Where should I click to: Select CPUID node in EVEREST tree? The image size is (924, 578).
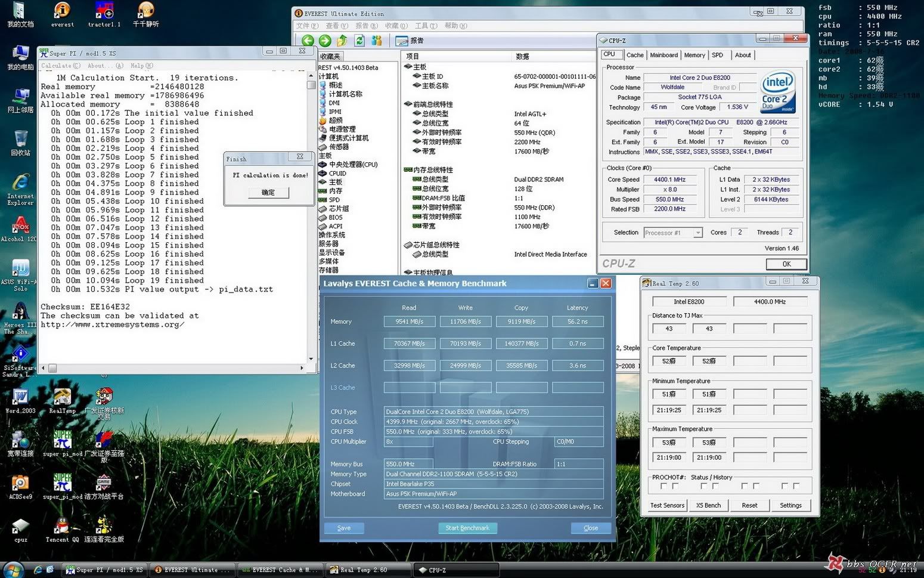tap(337, 174)
